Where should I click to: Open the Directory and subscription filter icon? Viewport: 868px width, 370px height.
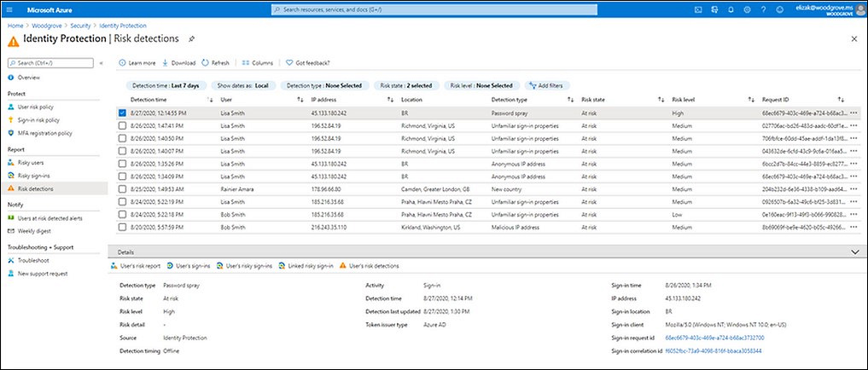click(x=714, y=9)
